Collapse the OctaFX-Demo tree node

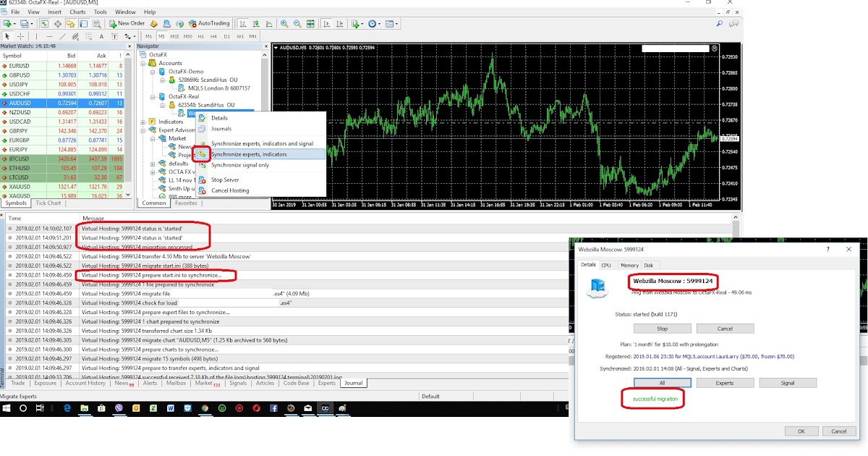[152, 72]
